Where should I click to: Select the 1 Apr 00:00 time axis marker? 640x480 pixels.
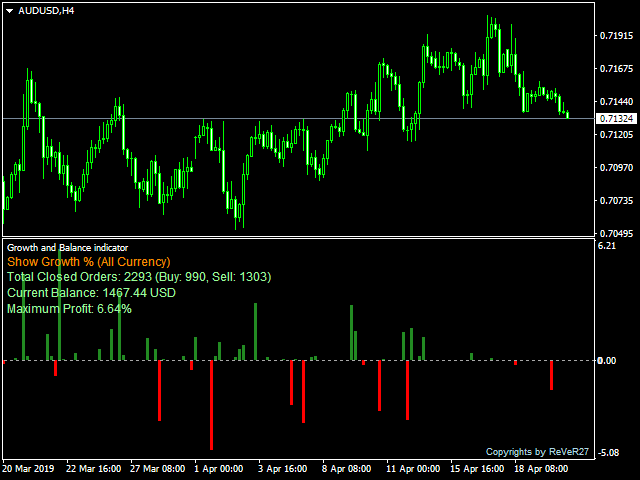click(218, 469)
